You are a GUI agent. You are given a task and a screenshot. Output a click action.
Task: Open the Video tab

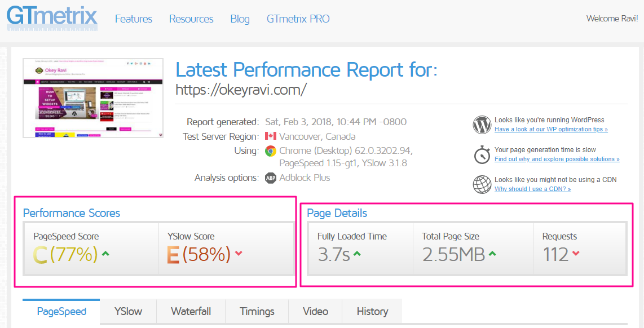point(315,312)
